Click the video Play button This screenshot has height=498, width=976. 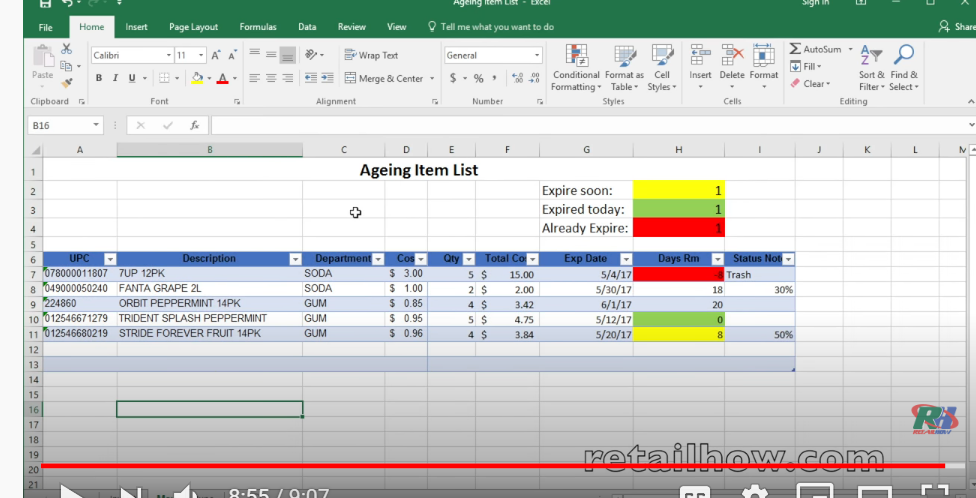tap(72, 493)
